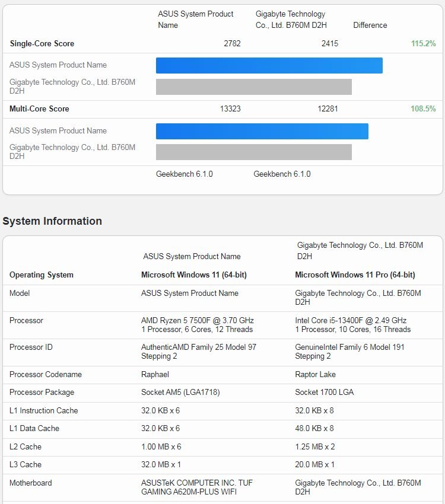Viewport: 445px width, 504px height.
Task: Click L3 Cache 32.0 MB x 1
Action: point(161,464)
